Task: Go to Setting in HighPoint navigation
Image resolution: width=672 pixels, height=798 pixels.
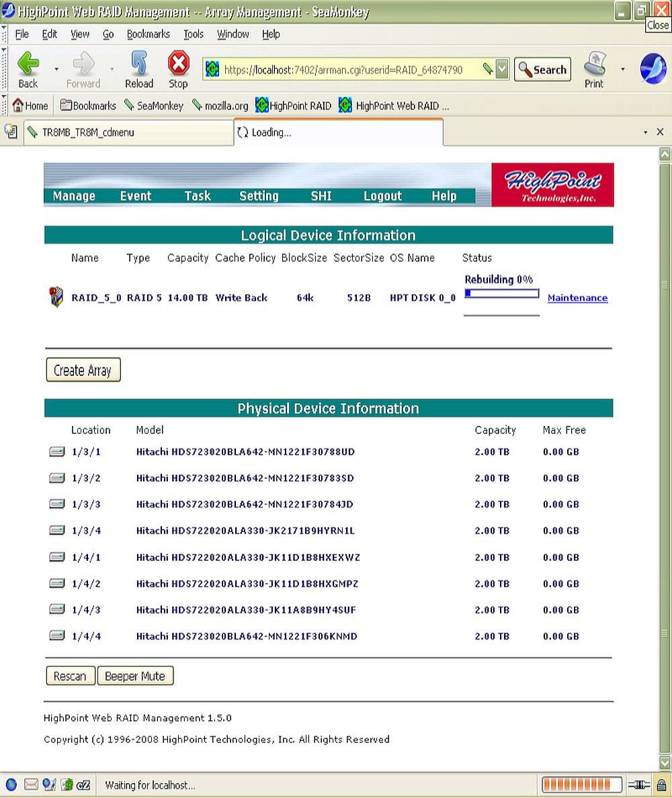Action: click(x=259, y=196)
